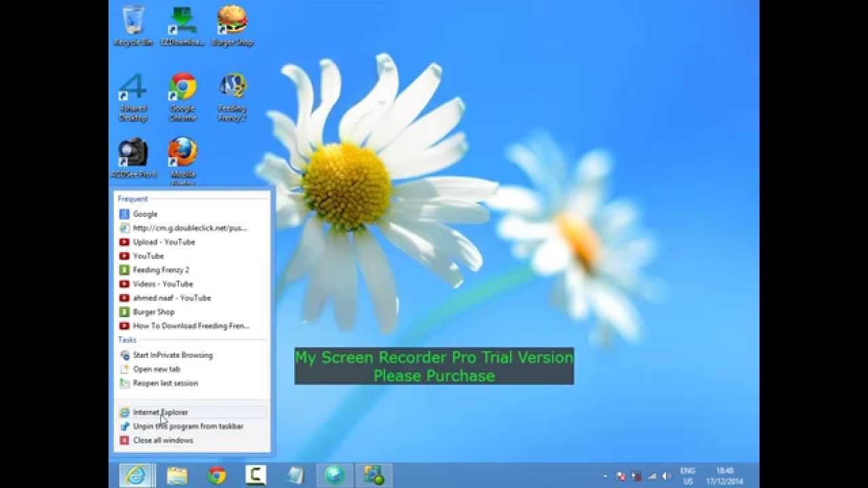Screen dimensions: 868x488
Task: Open the cm.g.doubleclick.net frequent entry
Action: (192, 228)
